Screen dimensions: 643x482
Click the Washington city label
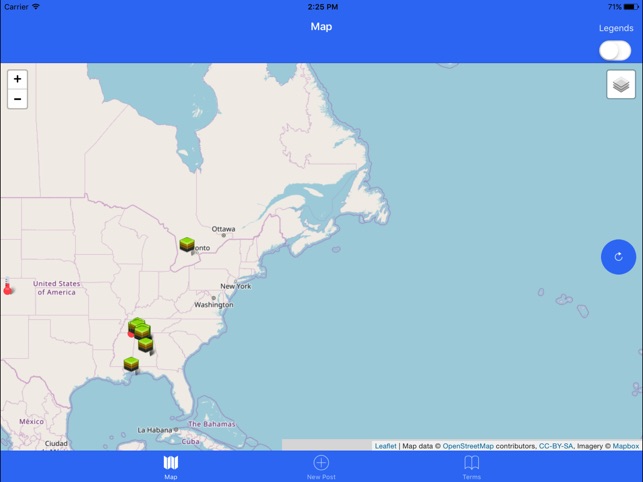click(214, 305)
